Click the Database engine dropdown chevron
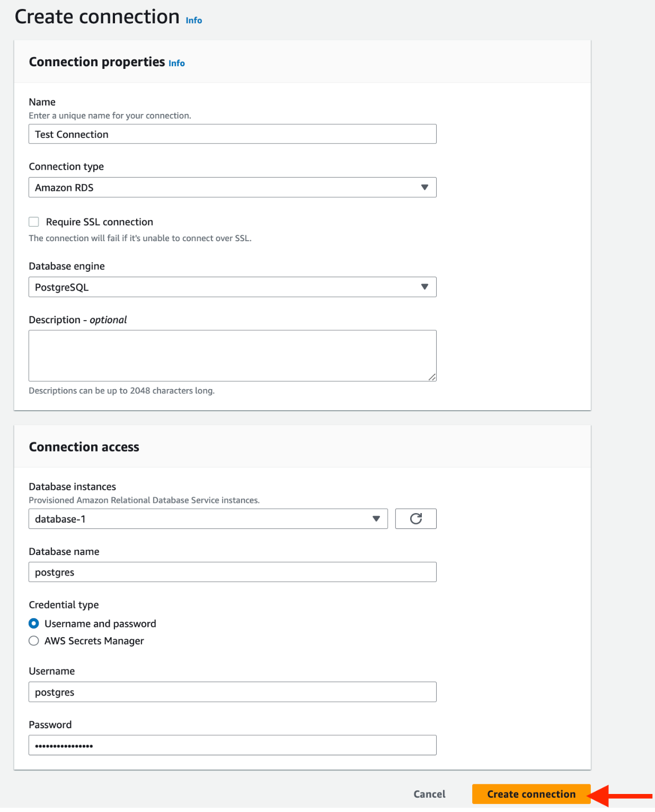 pyautogui.click(x=425, y=287)
